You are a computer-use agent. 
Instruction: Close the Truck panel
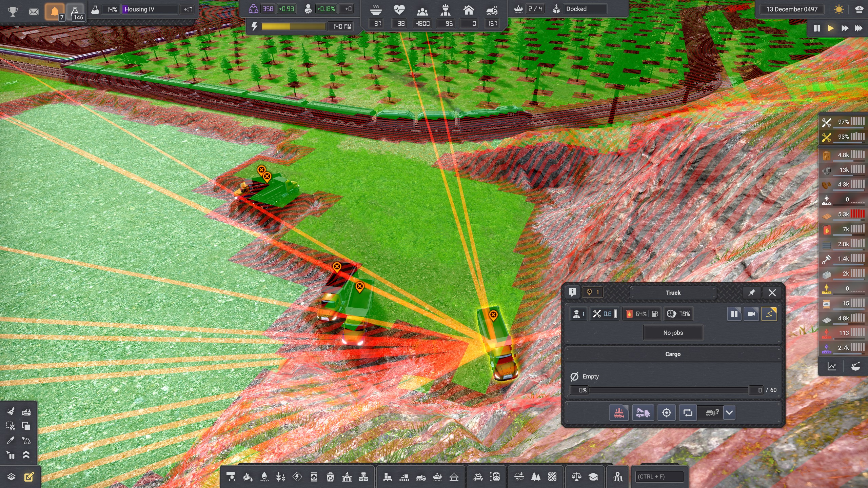(x=772, y=292)
